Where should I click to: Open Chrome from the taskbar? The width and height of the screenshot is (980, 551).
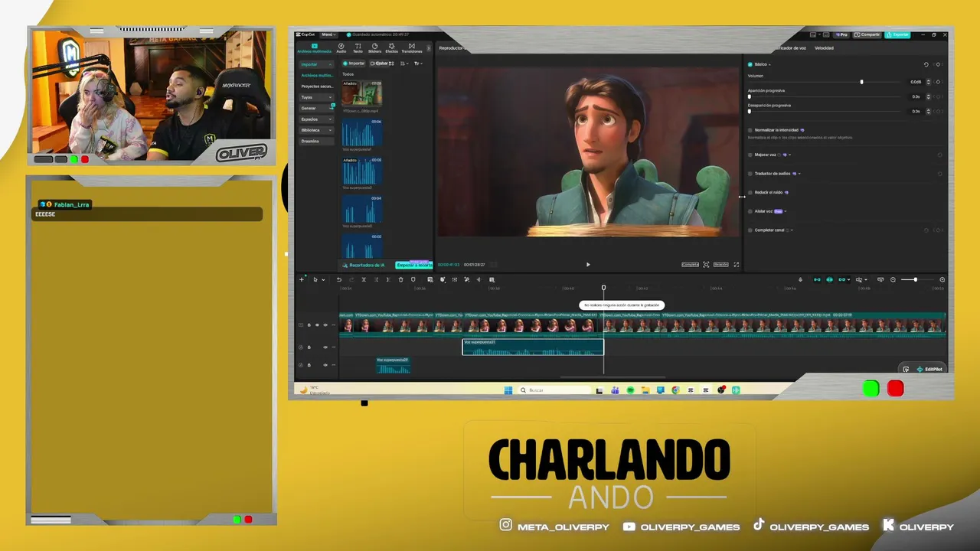(x=675, y=390)
